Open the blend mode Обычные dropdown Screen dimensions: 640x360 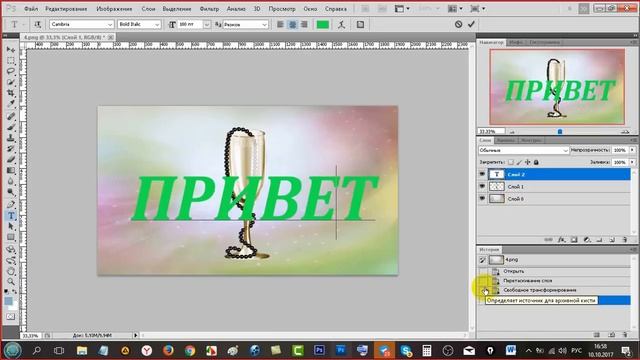(x=524, y=150)
